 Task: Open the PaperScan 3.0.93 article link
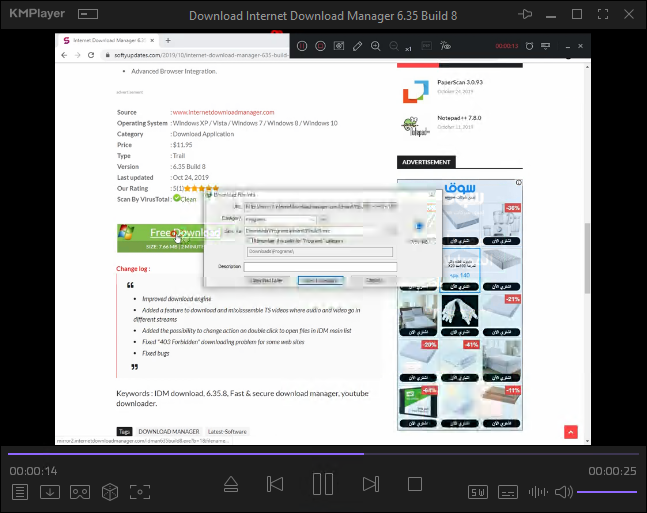click(x=460, y=82)
